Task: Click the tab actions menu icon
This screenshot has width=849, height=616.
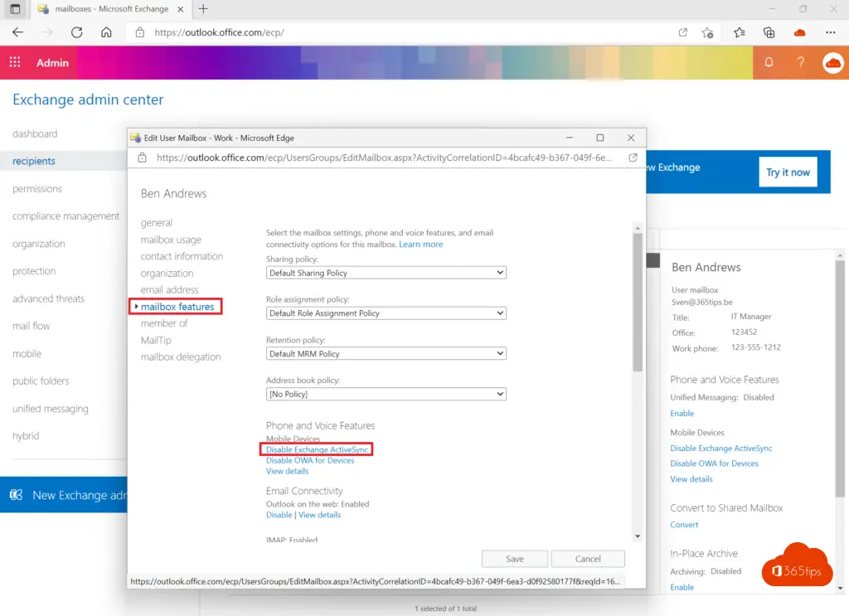Action: tap(15, 8)
